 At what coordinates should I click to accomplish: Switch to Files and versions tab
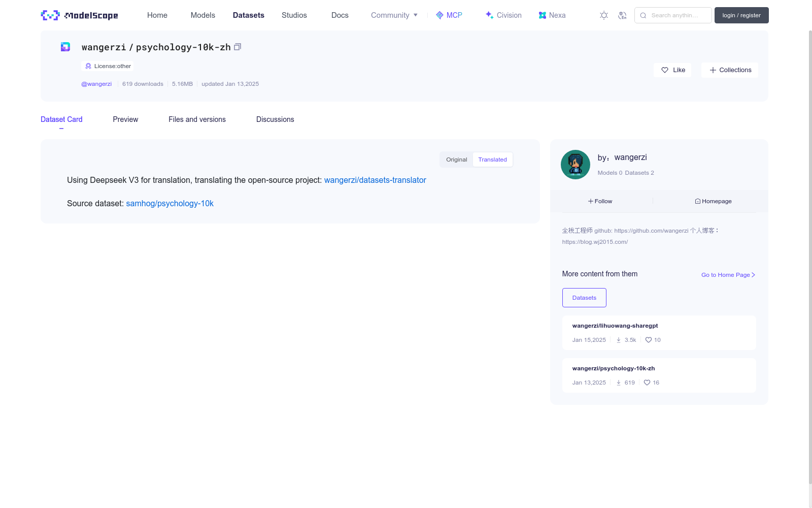(x=197, y=119)
